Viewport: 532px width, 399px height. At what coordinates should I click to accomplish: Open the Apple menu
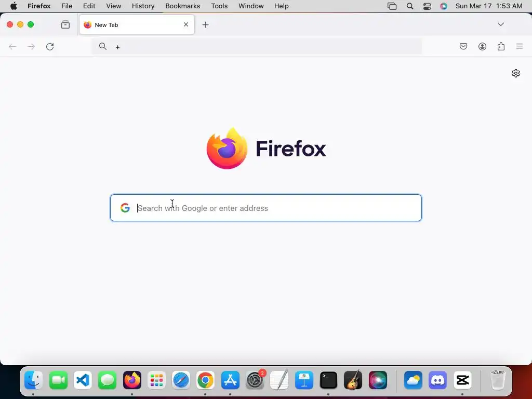(x=14, y=6)
